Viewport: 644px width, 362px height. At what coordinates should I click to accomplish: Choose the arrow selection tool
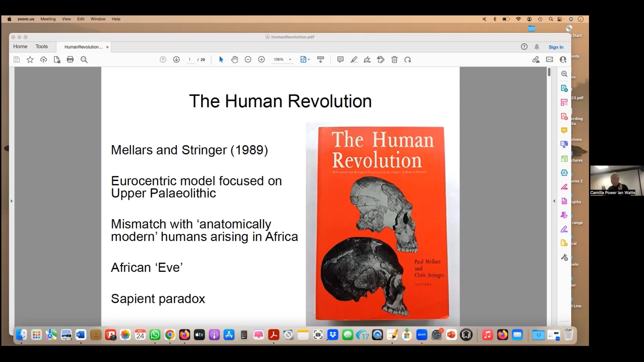pyautogui.click(x=221, y=60)
